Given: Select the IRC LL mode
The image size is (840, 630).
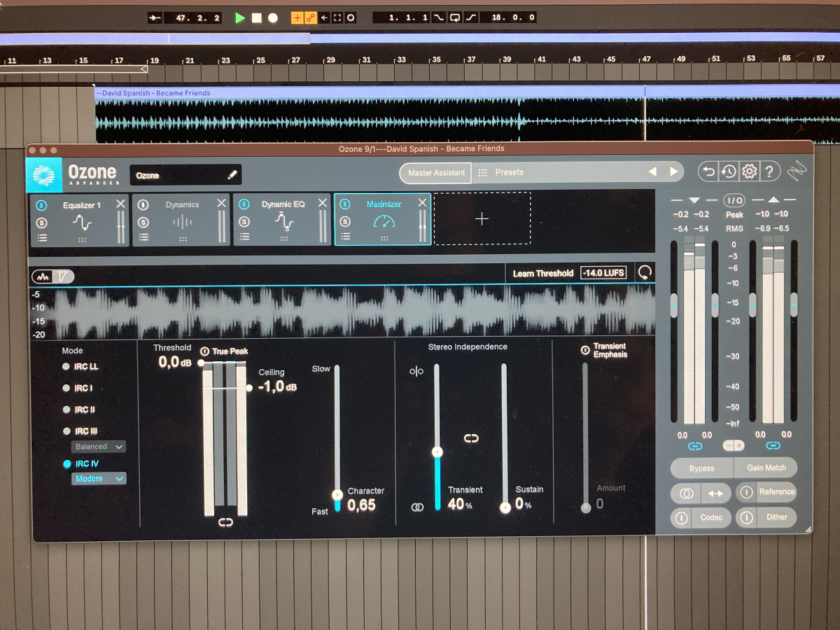Looking at the screenshot, I should coord(80,367).
